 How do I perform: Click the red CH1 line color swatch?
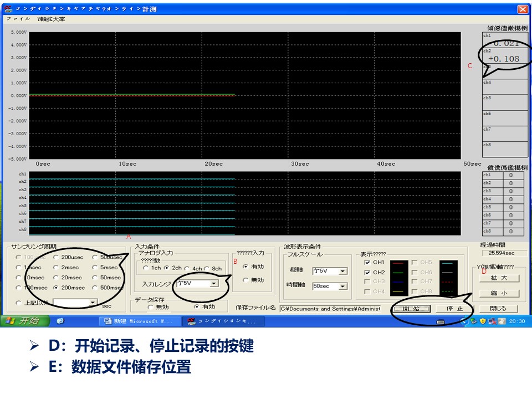click(398, 263)
